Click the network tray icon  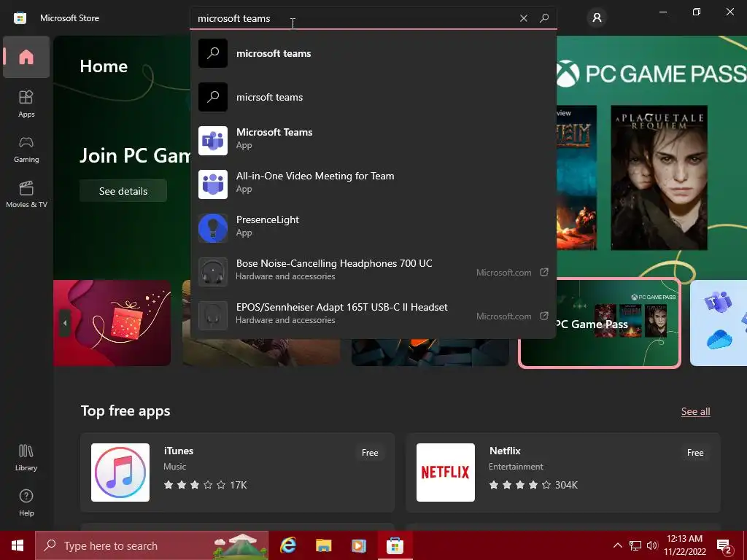pyautogui.click(x=635, y=545)
